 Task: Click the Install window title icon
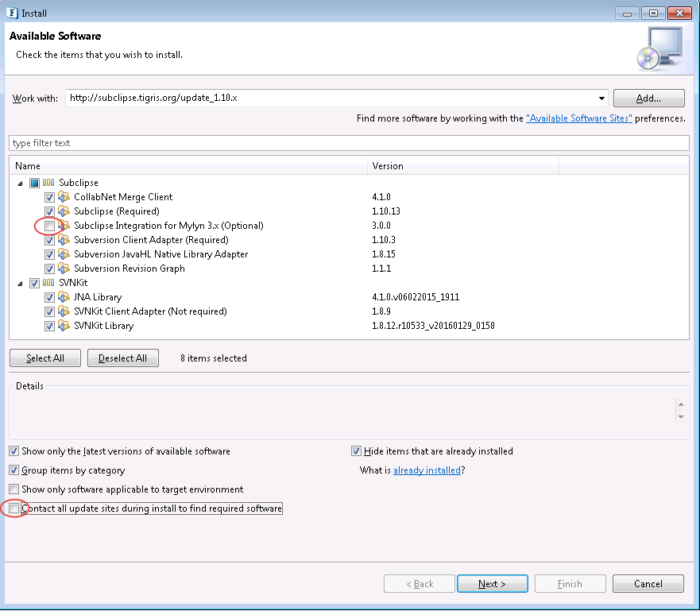pos(12,13)
